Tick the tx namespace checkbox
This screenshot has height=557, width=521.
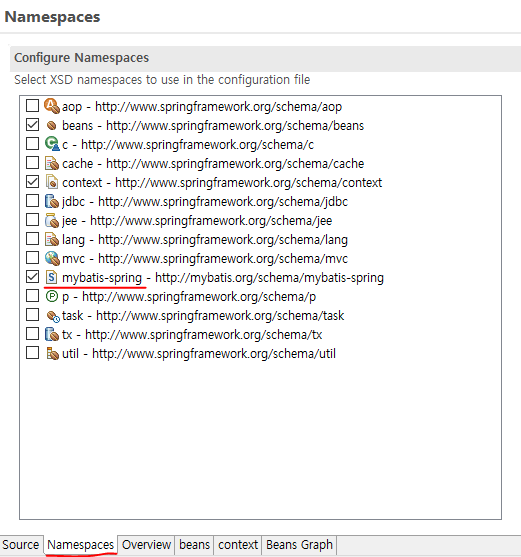pos(32,334)
